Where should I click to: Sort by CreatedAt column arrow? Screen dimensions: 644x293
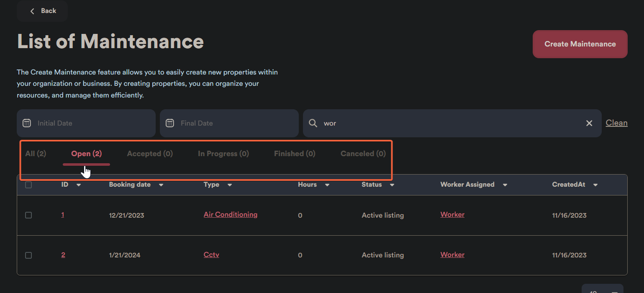tap(595, 185)
